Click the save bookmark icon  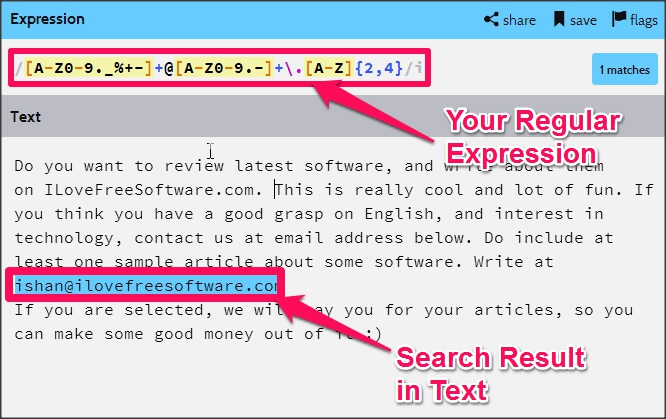coord(559,20)
